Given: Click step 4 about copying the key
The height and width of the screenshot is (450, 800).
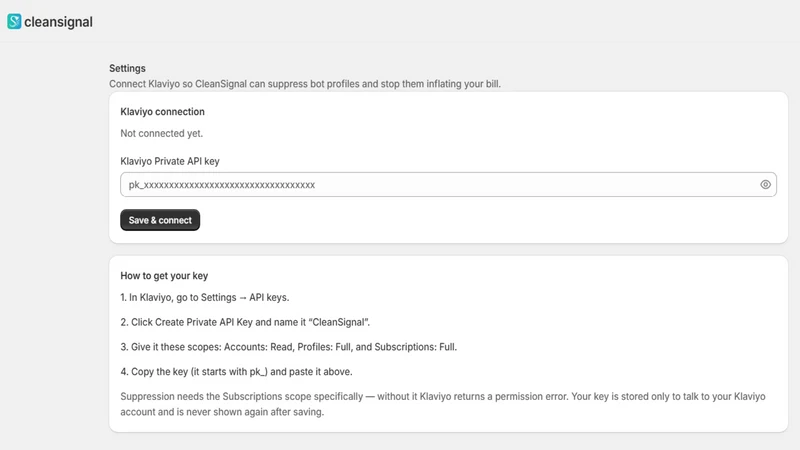Looking at the screenshot, I should 236,372.
